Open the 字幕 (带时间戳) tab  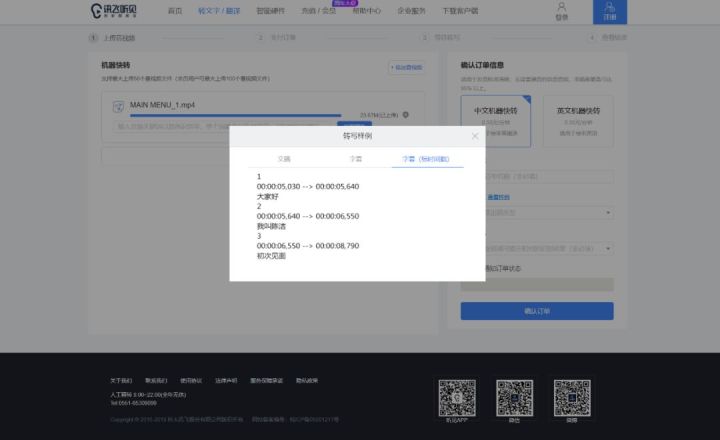coord(427,159)
